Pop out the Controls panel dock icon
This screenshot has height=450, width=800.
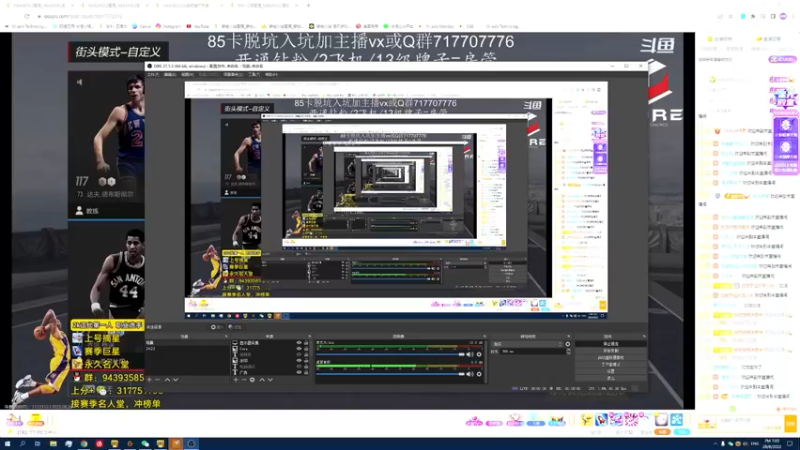tap(644, 337)
